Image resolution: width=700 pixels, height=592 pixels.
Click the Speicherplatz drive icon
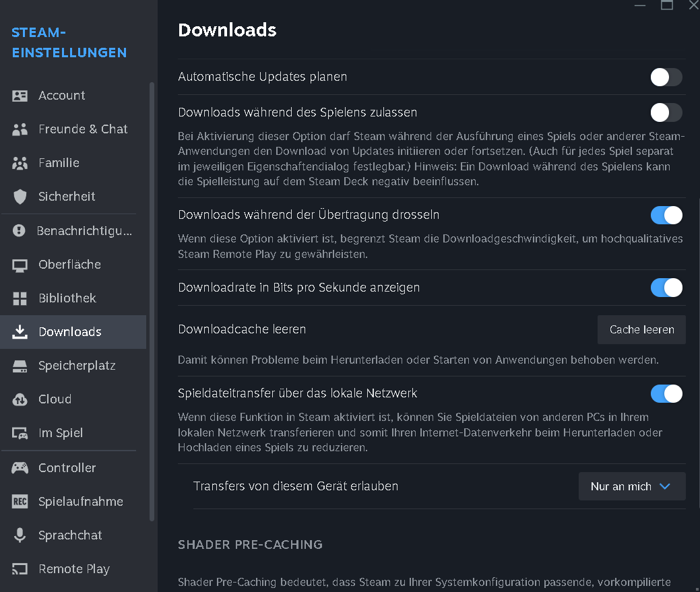20,366
